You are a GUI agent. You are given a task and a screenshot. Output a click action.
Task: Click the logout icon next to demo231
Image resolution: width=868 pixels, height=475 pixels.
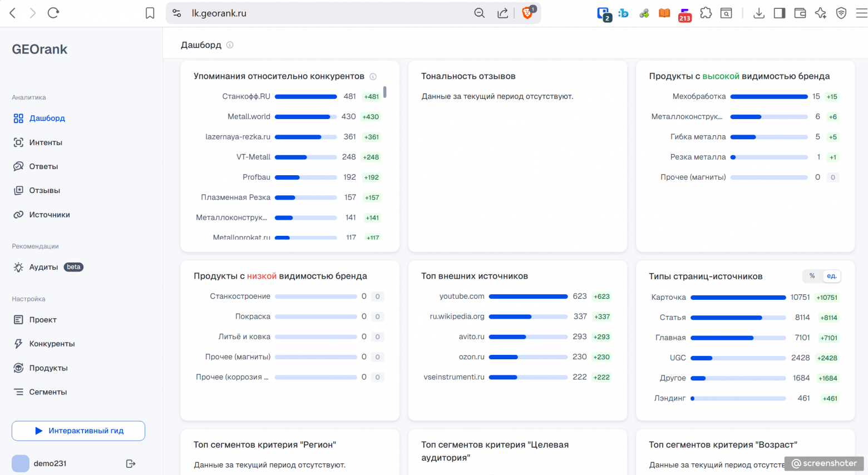131,463
